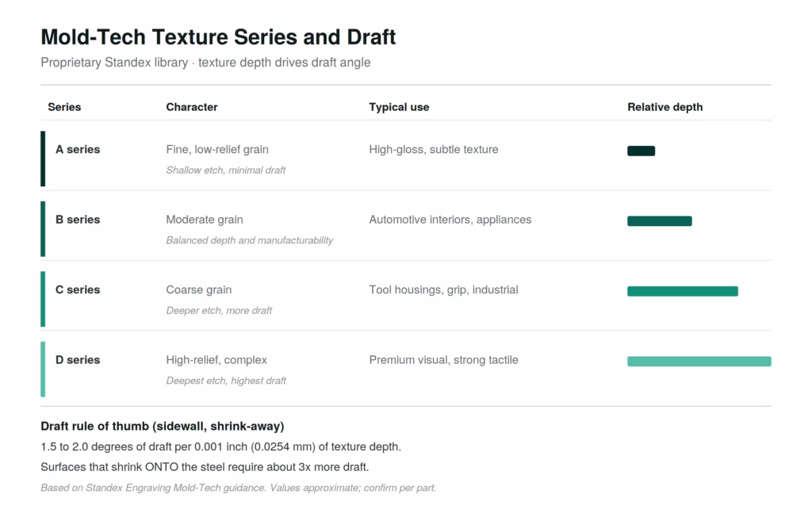Click the C series depth bar

[x=683, y=291]
